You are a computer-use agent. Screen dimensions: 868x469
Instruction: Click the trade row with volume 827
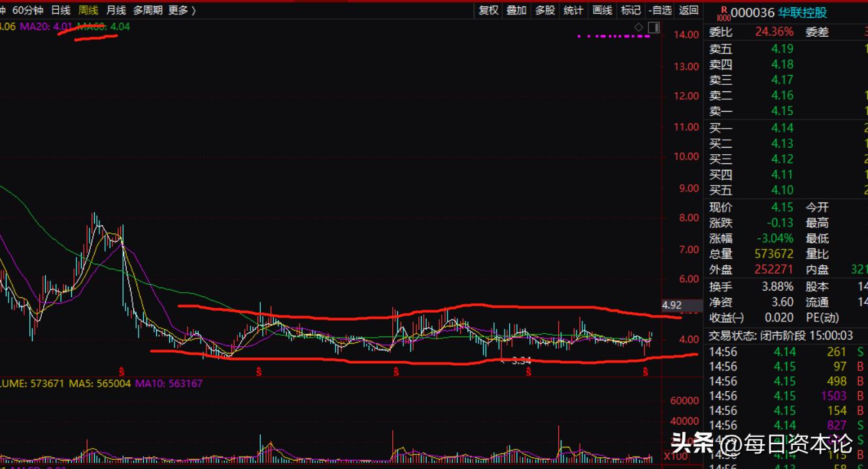(786, 425)
